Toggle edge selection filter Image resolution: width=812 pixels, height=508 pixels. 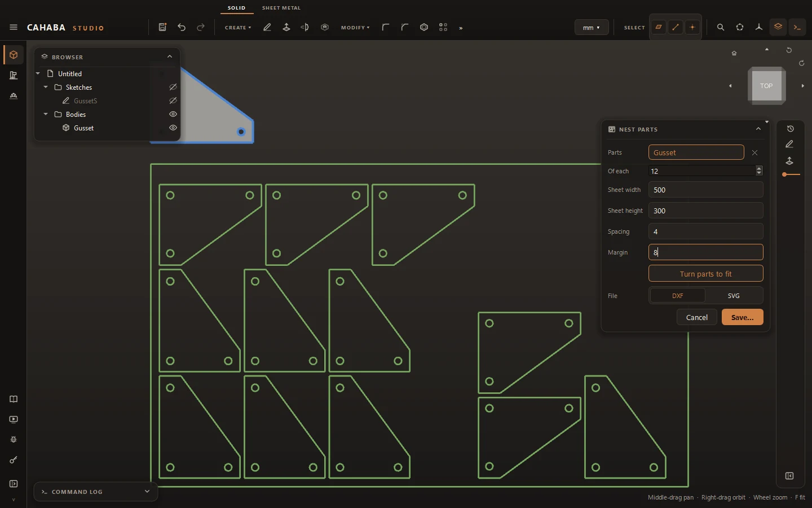click(x=676, y=27)
